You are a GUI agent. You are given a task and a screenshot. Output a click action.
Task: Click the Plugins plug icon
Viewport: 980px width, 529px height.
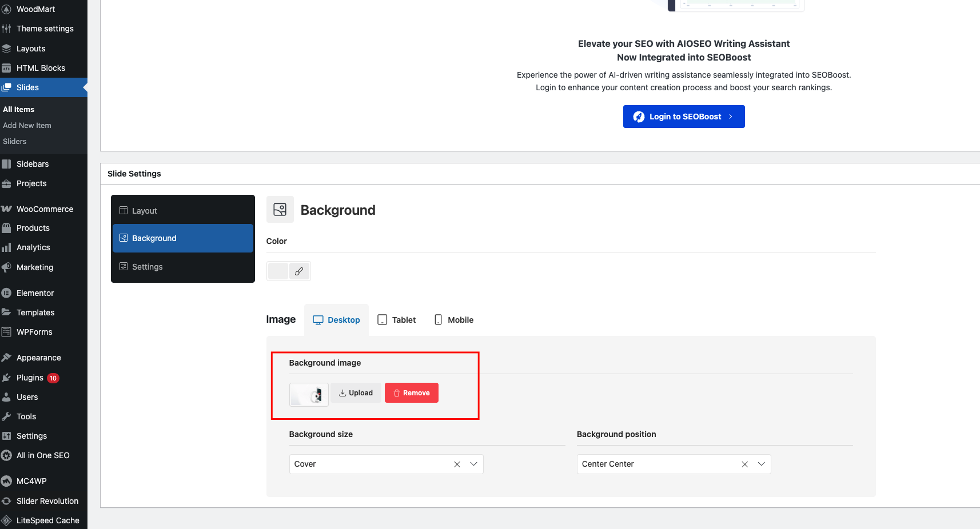click(6, 378)
